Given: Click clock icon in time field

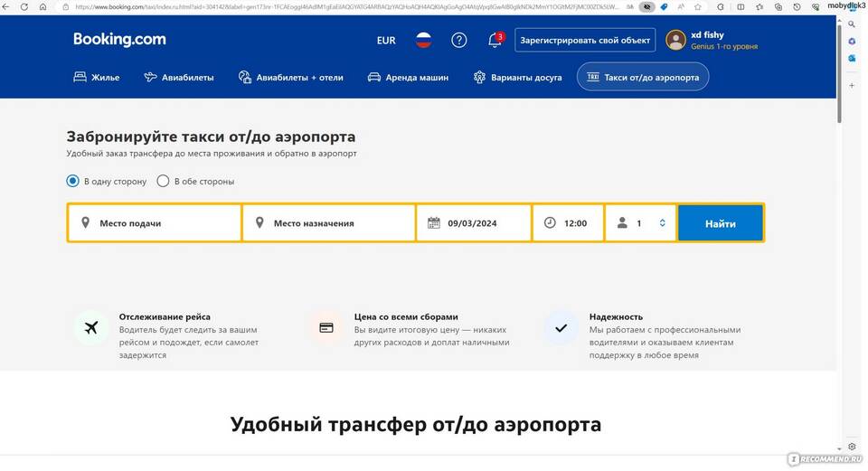Looking at the screenshot, I should click(x=550, y=222).
